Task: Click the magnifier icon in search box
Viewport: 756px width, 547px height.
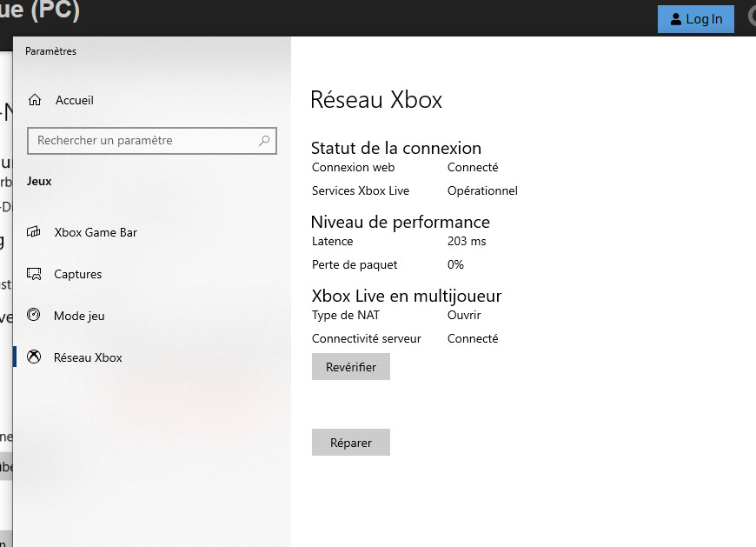Action: click(264, 141)
